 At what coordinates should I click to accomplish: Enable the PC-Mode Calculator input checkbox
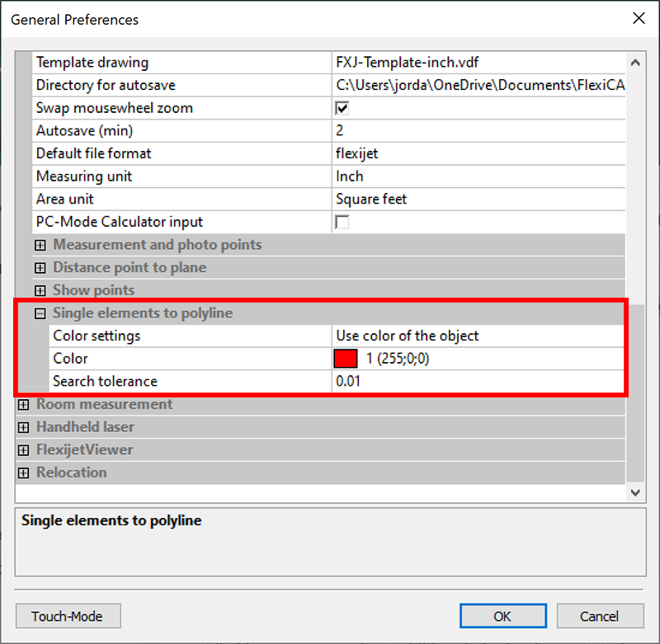coord(342,222)
